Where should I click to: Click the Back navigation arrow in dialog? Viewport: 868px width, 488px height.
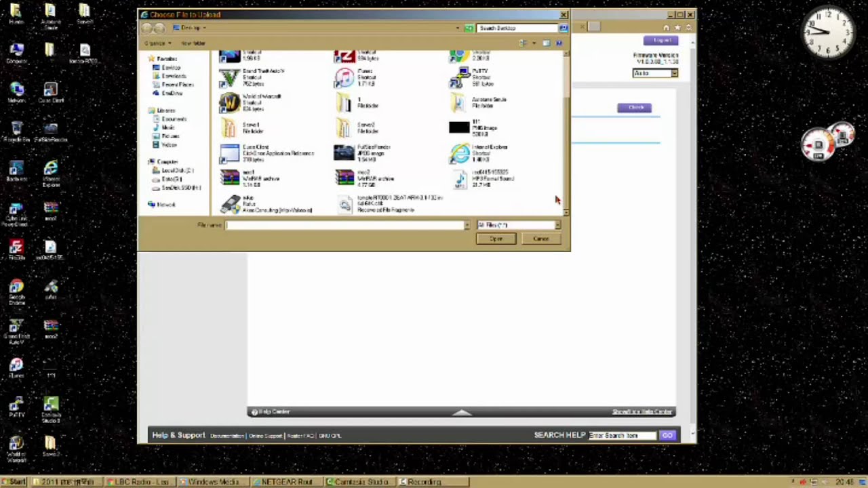click(147, 28)
